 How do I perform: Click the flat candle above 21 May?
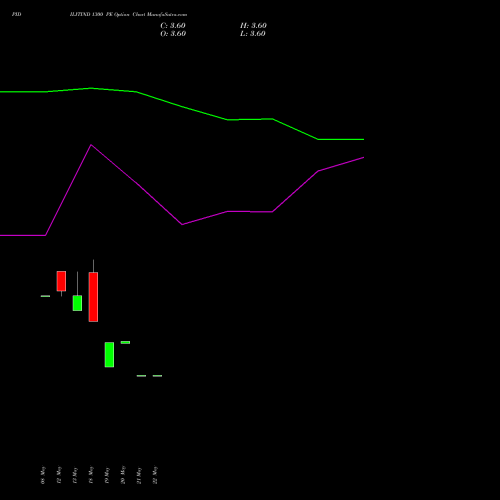point(141,376)
